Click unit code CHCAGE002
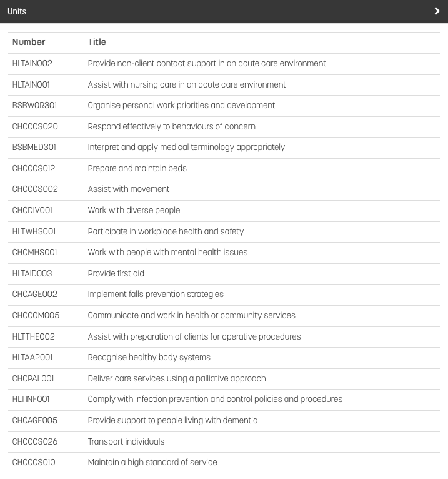The height and width of the screenshot is (479, 448). 34,294
